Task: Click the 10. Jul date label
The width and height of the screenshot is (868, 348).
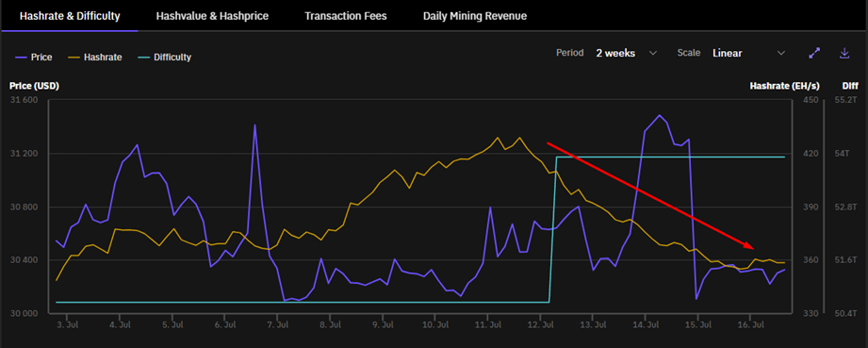Action: [x=435, y=324]
